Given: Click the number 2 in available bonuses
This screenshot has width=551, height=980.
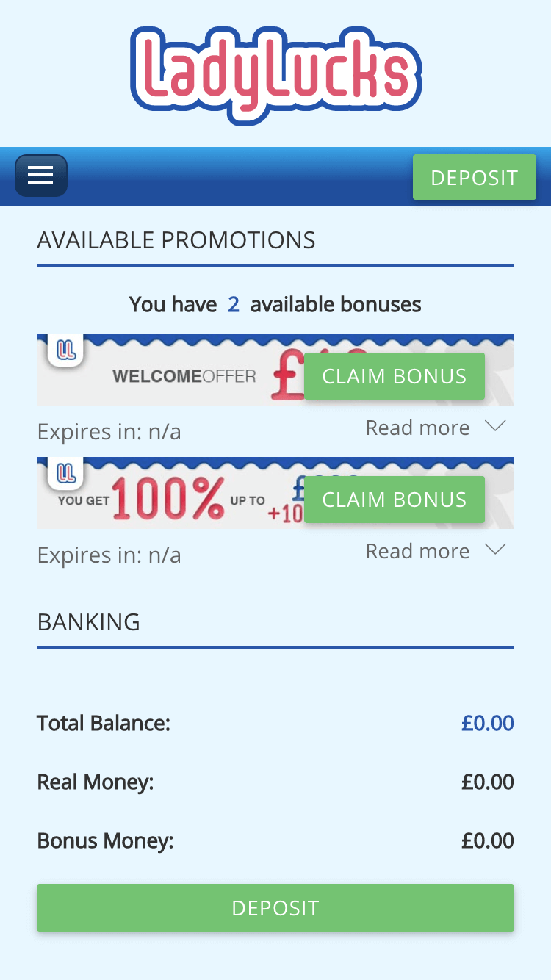Looking at the screenshot, I should point(234,304).
